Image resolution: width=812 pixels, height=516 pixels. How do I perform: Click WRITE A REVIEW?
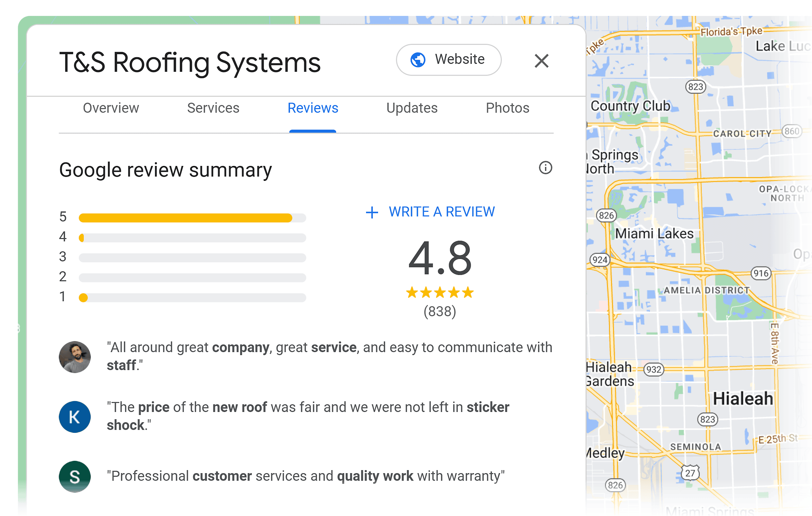pos(441,212)
